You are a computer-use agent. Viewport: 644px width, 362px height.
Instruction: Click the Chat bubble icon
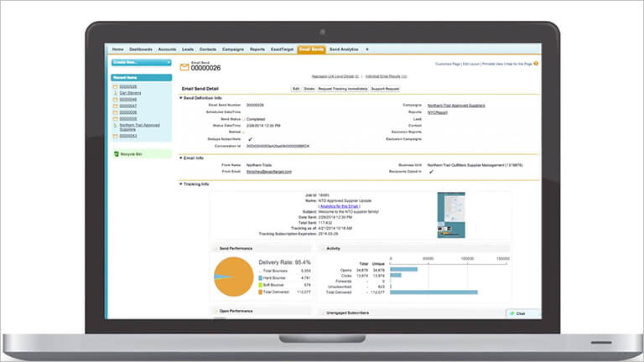[512, 313]
